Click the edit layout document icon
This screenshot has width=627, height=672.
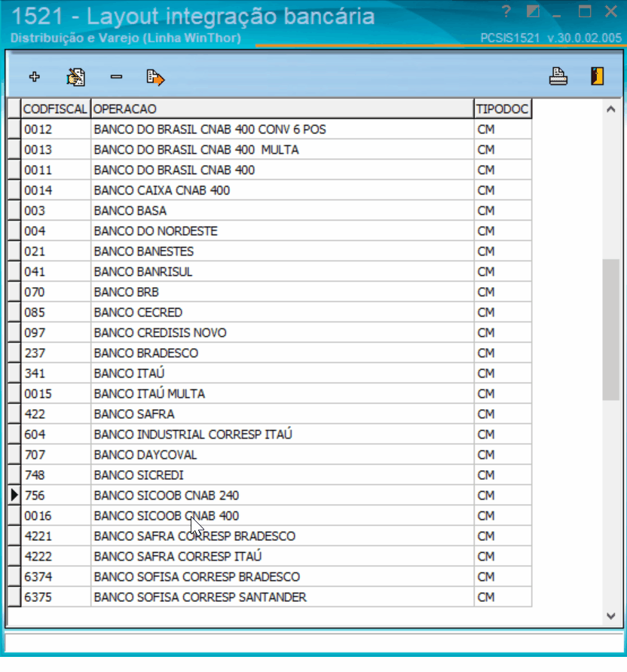(x=76, y=78)
